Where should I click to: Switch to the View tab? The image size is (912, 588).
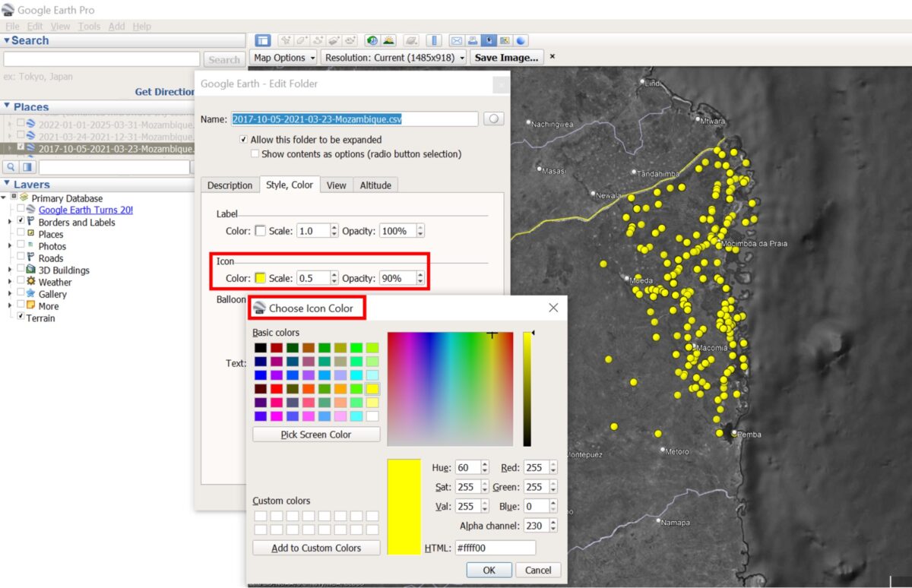point(337,185)
